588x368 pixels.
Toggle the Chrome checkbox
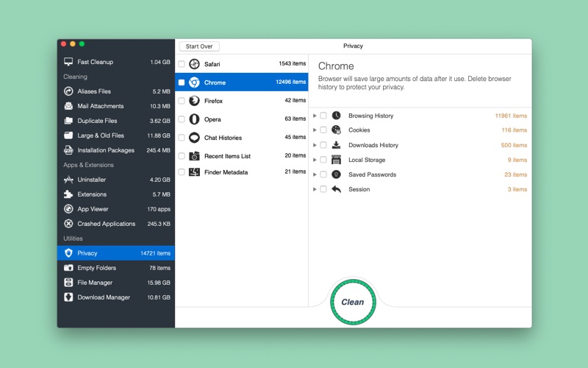[182, 82]
